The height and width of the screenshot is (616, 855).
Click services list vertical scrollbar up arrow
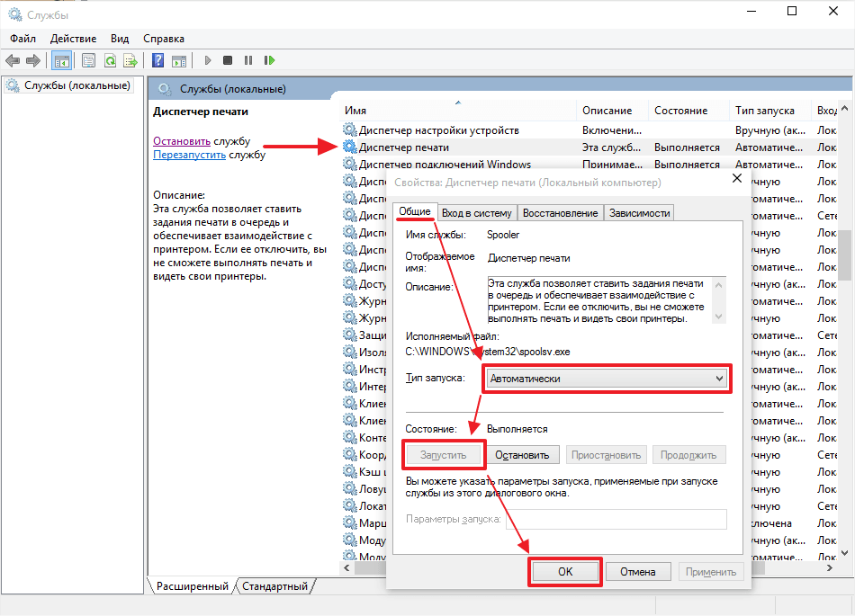coord(844,109)
